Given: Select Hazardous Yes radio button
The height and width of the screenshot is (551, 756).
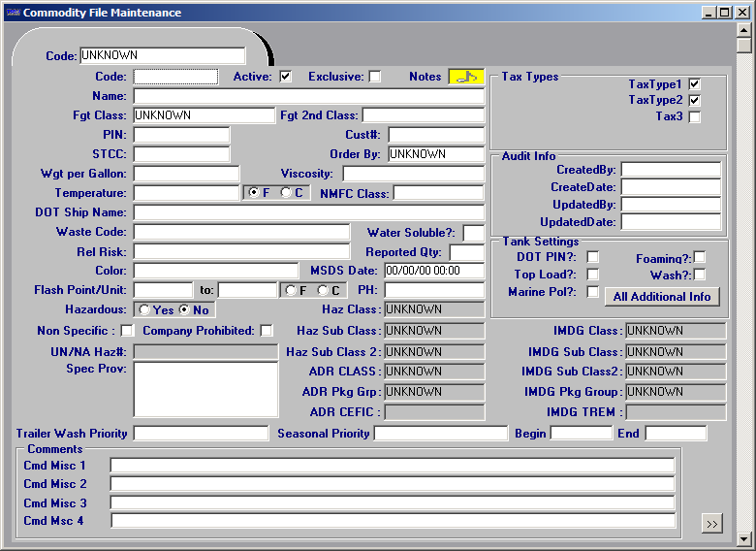Looking at the screenshot, I should click(x=145, y=310).
